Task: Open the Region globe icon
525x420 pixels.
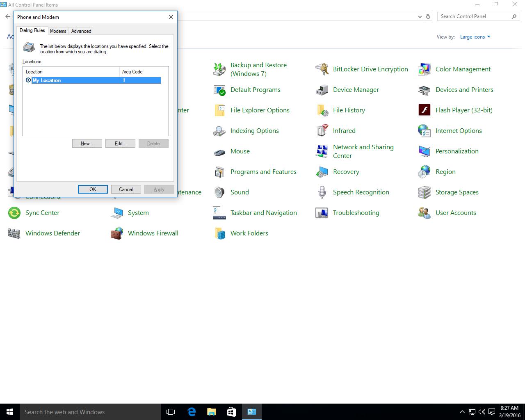Action: (x=425, y=172)
